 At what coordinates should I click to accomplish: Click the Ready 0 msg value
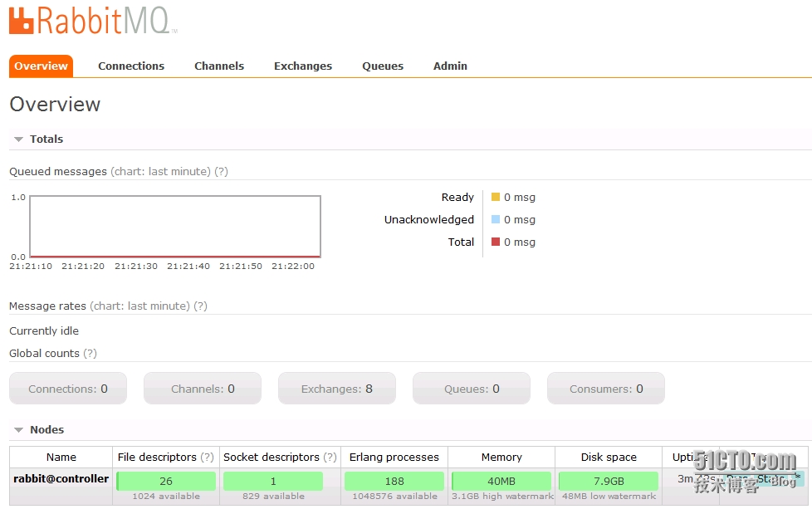520,198
